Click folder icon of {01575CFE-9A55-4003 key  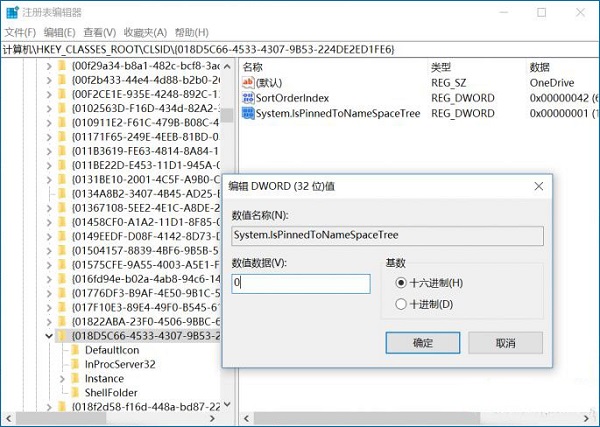pyautogui.click(x=62, y=265)
